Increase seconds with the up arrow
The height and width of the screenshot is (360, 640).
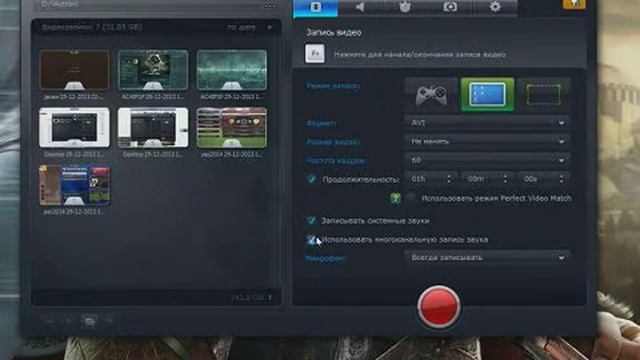click(562, 176)
